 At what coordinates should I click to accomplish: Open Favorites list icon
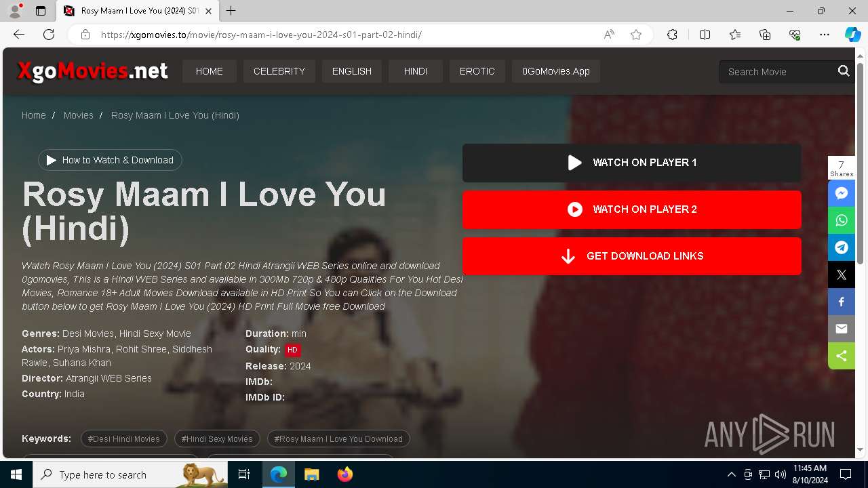pos(735,35)
